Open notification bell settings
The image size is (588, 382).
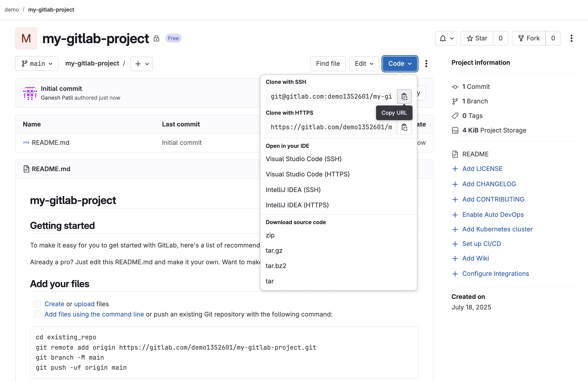click(x=446, y=38)
